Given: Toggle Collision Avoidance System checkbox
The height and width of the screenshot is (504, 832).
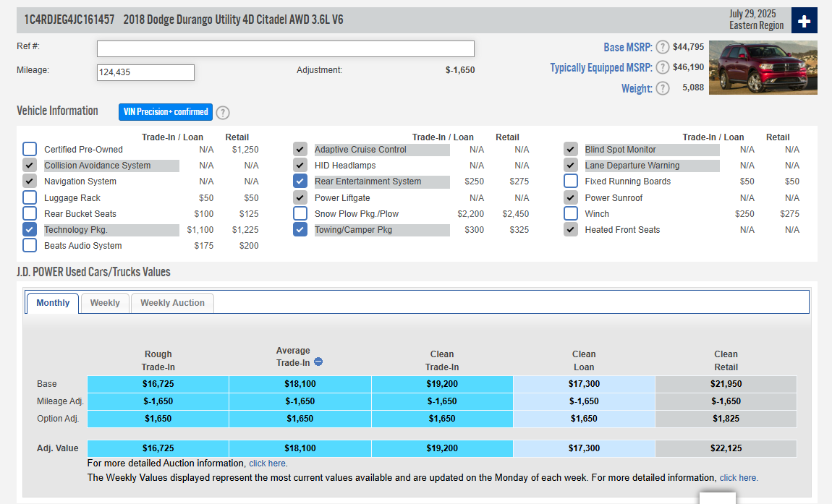Looking at the screenshot, I should click(30, 165).
